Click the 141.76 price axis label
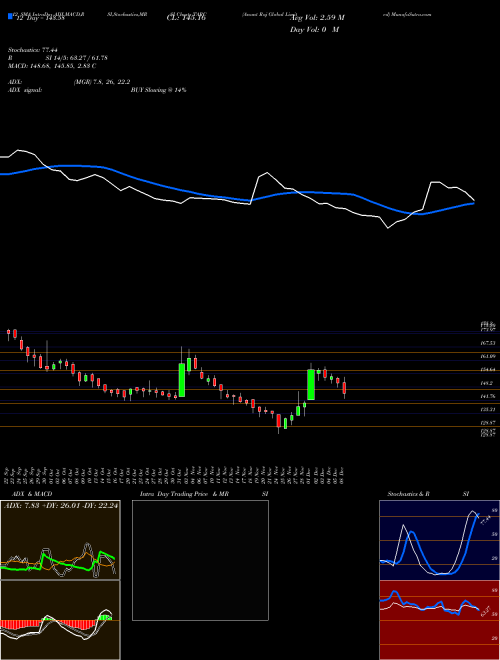The image size is (500, 660). [x=488, y=397]
